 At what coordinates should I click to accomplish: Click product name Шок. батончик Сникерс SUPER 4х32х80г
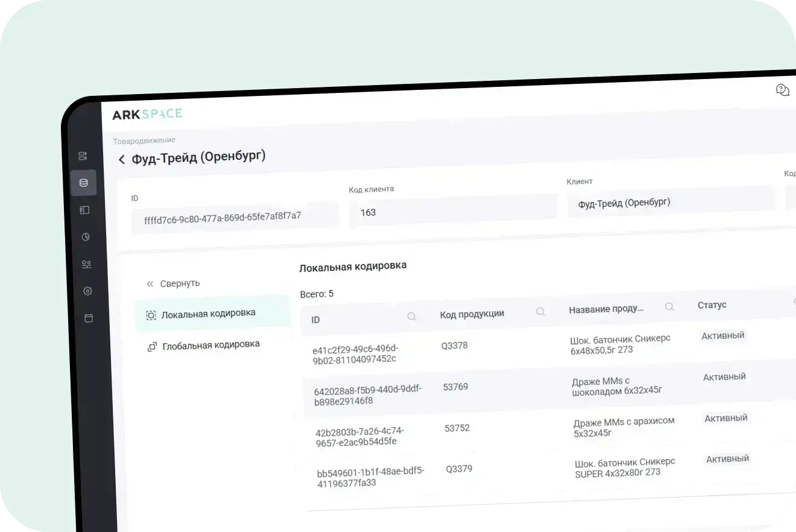pos(625,467)
